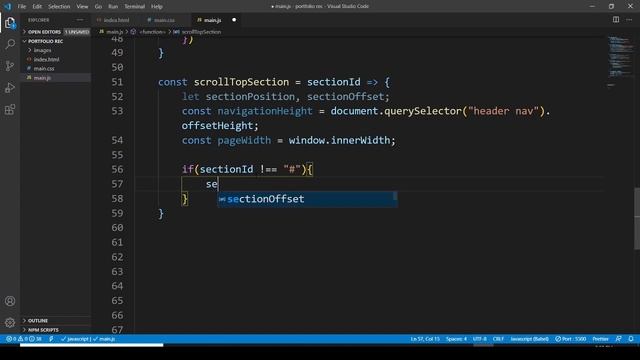Click the unsaved dot on main.js tab
640x360 pixels.
[234, 20]
